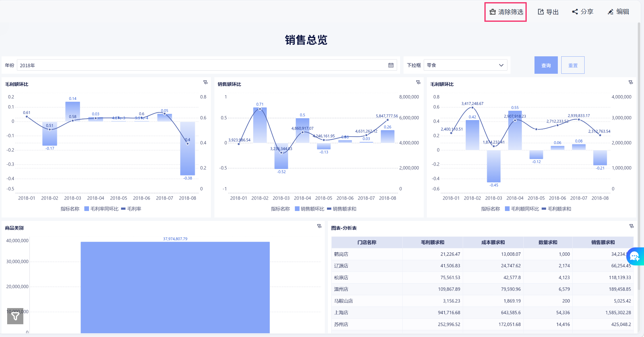The height and width of the screenshot is (337, 644).
Task: Click the 查询 query button
Action: tap(546, 65)
